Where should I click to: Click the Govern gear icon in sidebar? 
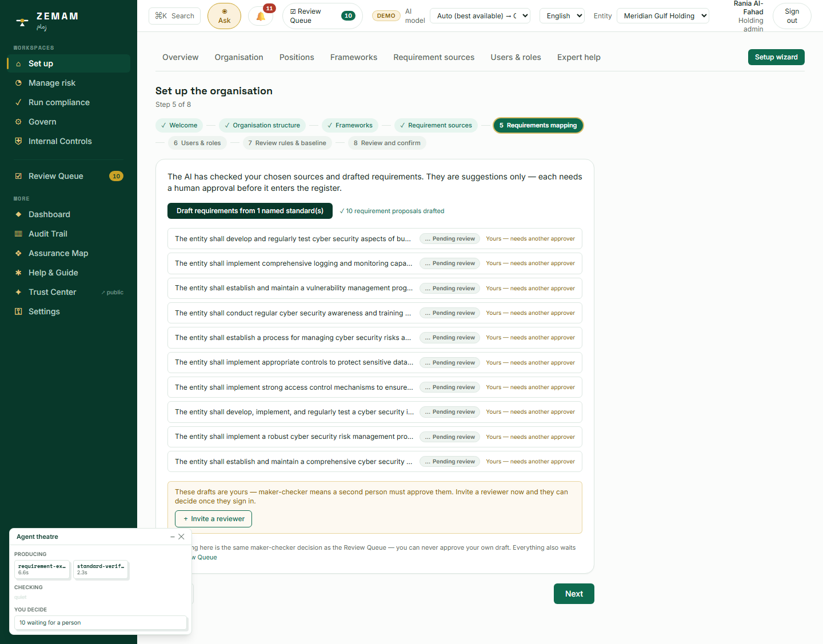click(x=18, y=122)
